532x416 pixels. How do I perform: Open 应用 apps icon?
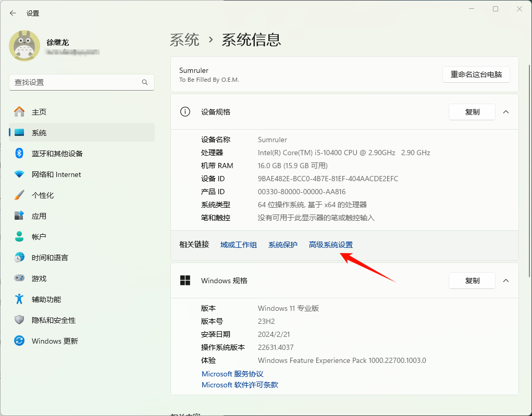click(19, 216)
